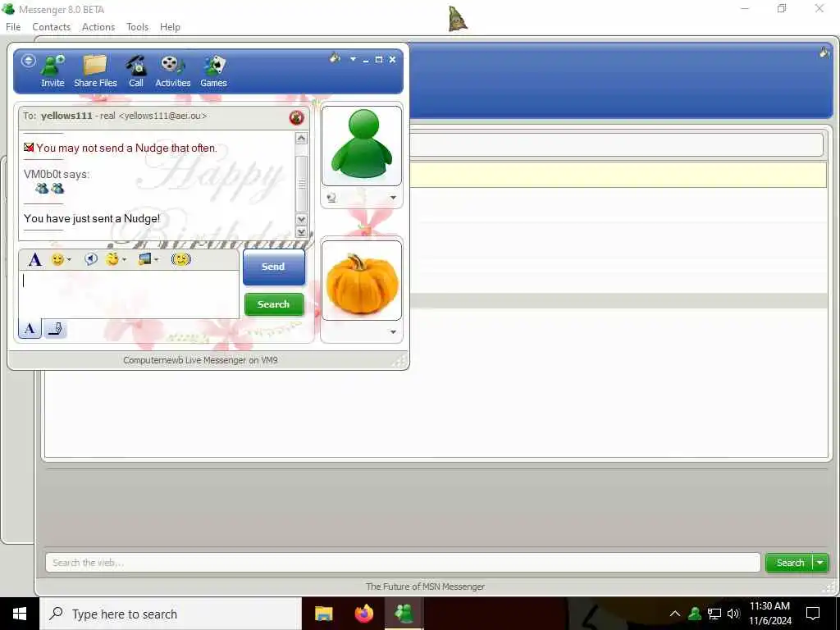Toggle the round show/hide toolbar arrow button

pyautogui.click(x=29, y=61)
